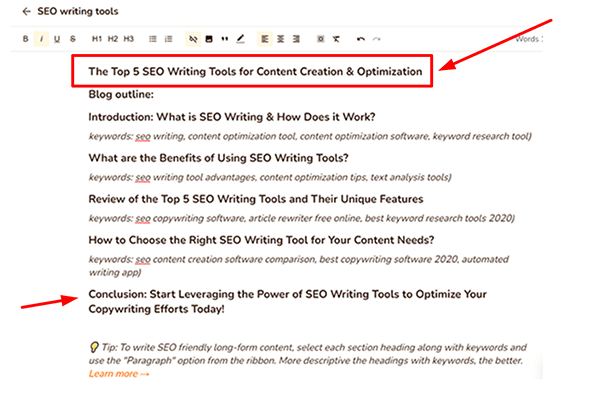Align text to the left
The height and width of the screenshot is (400, 600).
(264, 39)
